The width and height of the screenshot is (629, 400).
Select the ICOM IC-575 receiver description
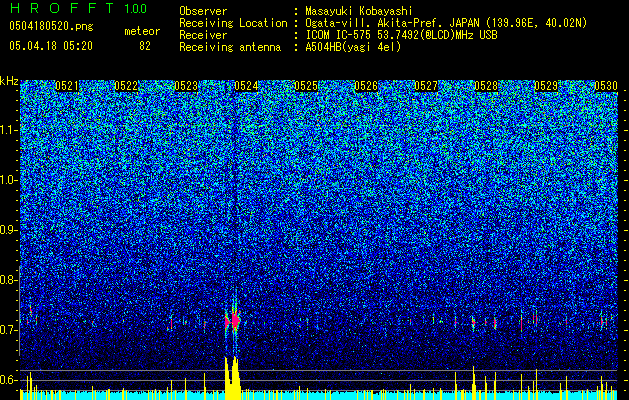[x=401, y=35]
